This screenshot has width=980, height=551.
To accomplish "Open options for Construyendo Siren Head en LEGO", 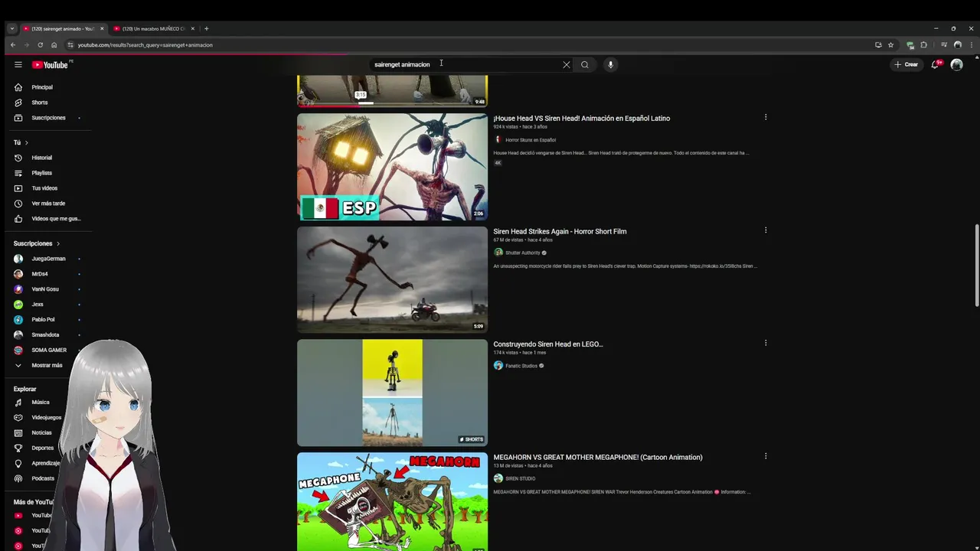I will click(x=766, y=343).
